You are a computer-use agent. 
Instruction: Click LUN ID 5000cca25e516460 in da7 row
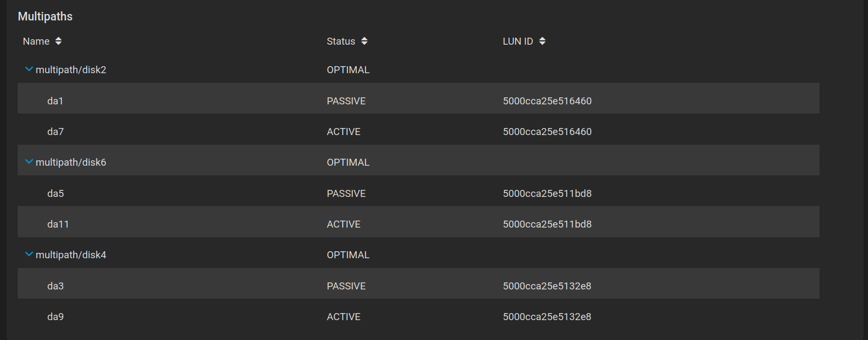547,132
